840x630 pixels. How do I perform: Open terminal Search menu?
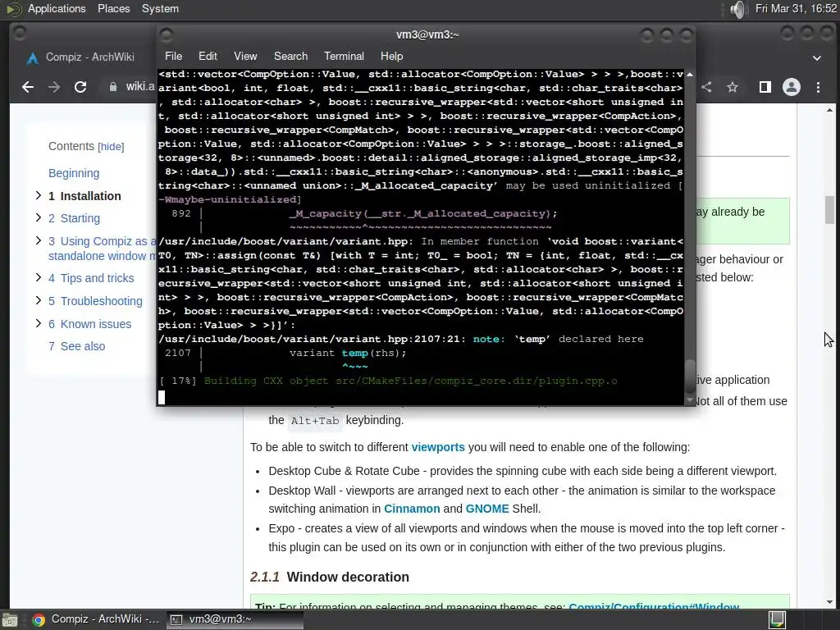pos(291,57)
